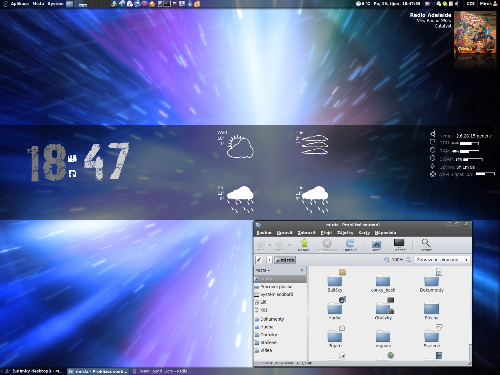Select the conky_back folder

click(383, 284)
